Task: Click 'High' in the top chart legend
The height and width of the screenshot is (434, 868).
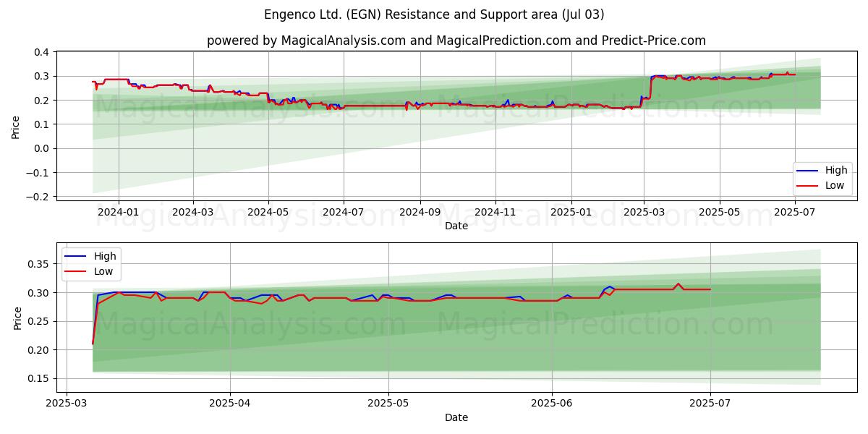Action: [x=836, y=171]
